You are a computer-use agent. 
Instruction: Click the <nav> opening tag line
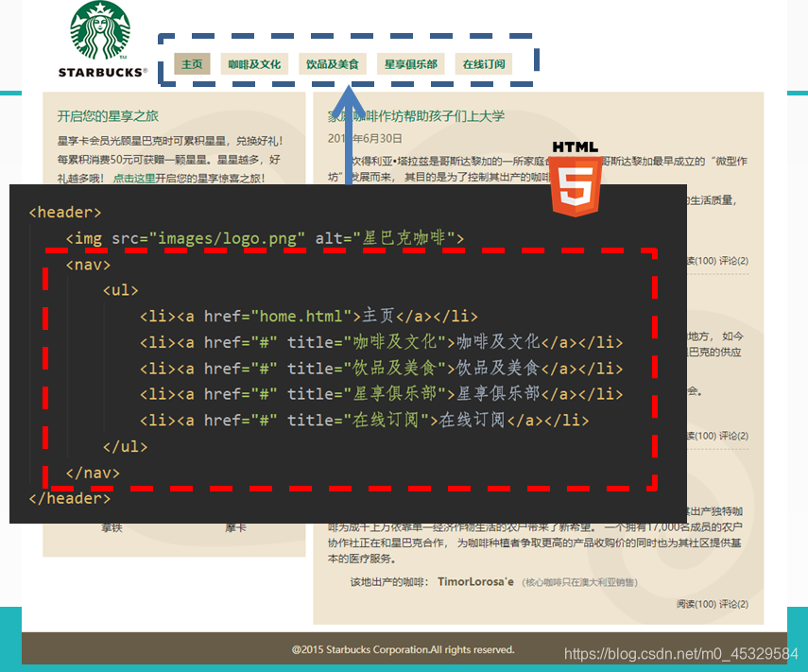88,265
